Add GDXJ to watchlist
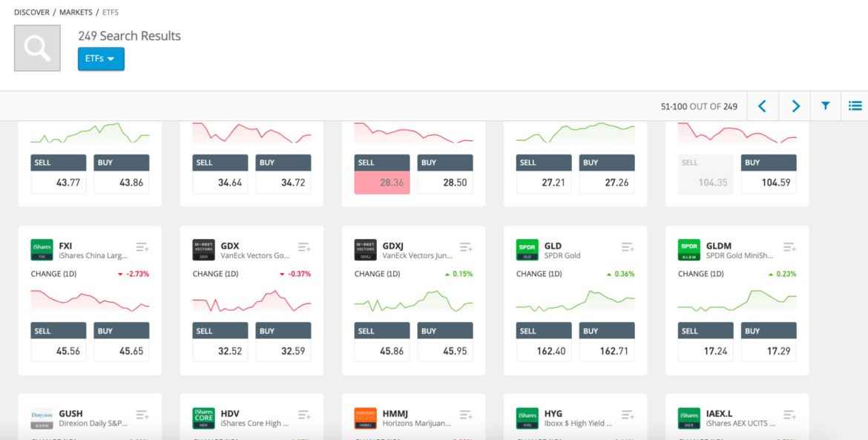868x440 pixels. [466, 247]
